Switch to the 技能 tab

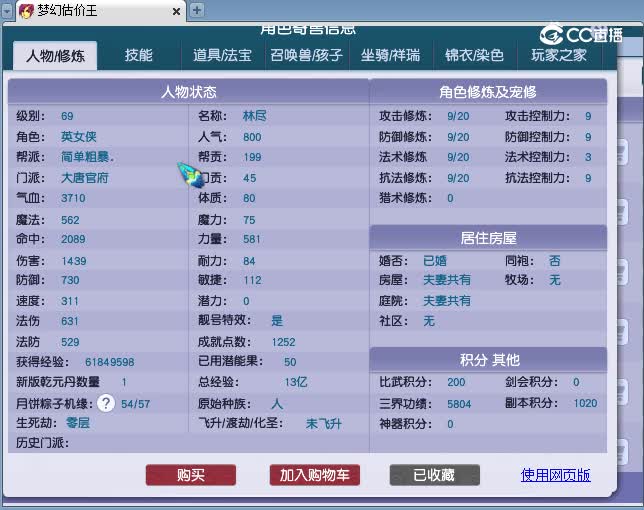[x=138, y=55]
